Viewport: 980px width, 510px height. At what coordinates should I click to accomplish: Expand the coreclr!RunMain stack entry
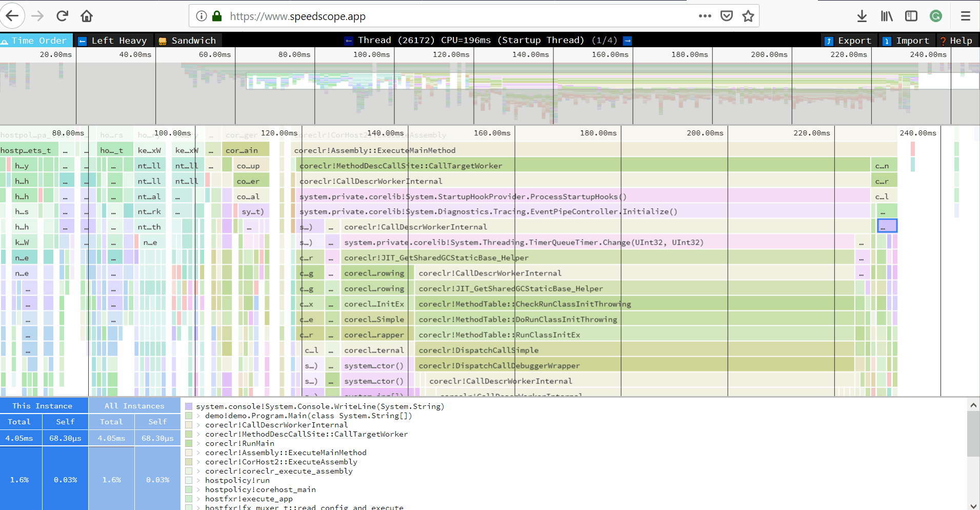point(198,443)
